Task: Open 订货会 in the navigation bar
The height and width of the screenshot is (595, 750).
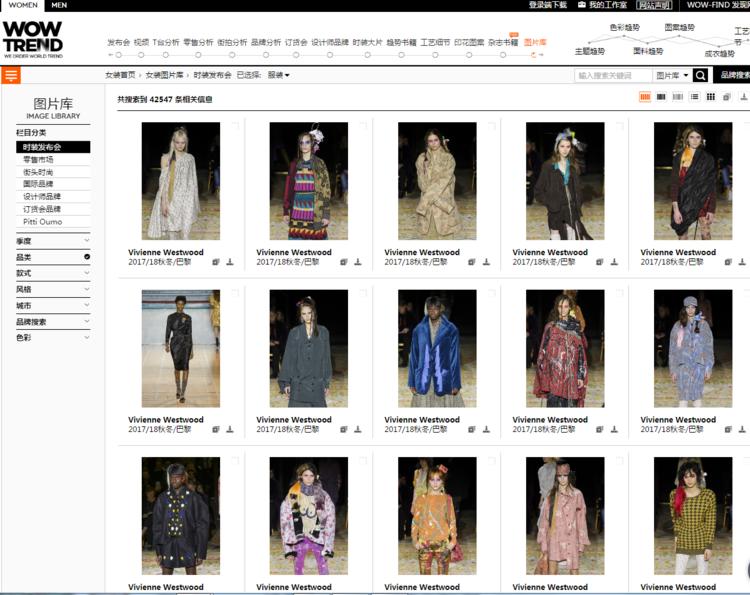Action: pos(296,42)
